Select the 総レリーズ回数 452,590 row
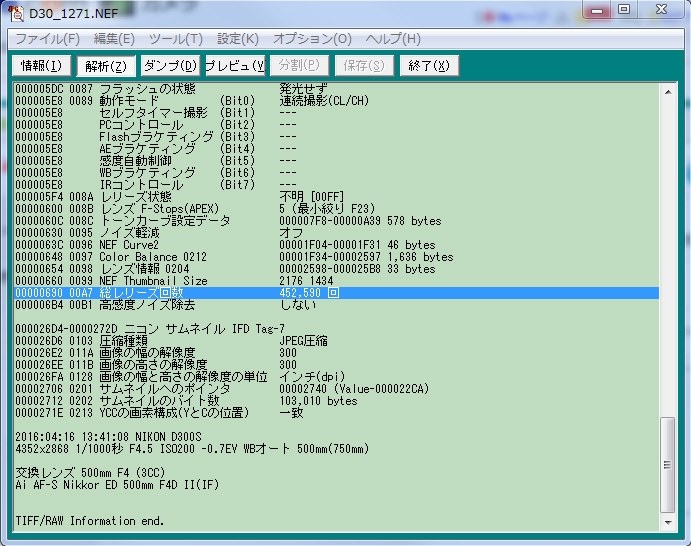This screenshot has height=546, width=691. [x=337, y=293]
